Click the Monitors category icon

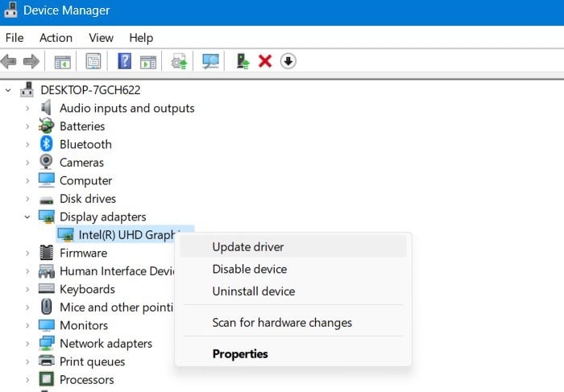tap(47, 325)
